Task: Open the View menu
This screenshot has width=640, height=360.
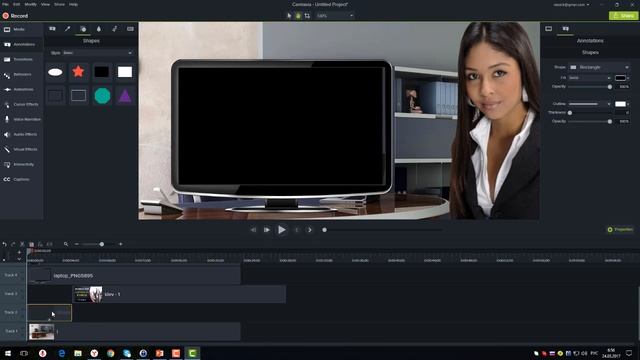Action: [45, 4]
